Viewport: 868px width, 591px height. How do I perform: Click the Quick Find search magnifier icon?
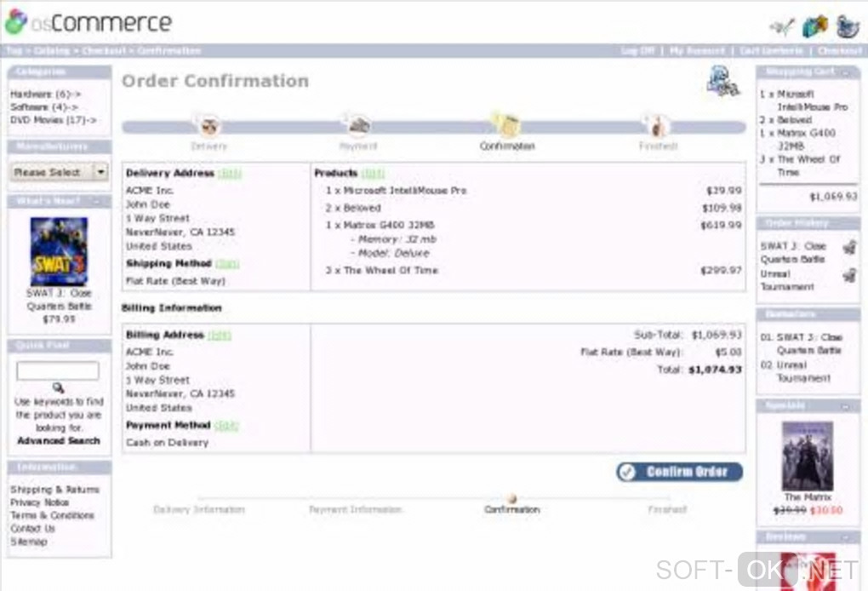58,387
